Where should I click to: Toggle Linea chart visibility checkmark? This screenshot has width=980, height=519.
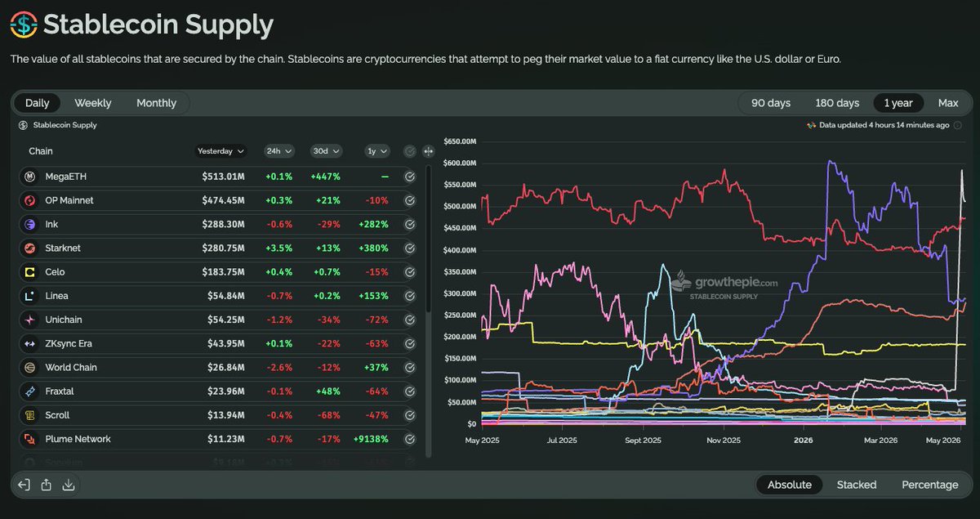[x=410, y=296]
